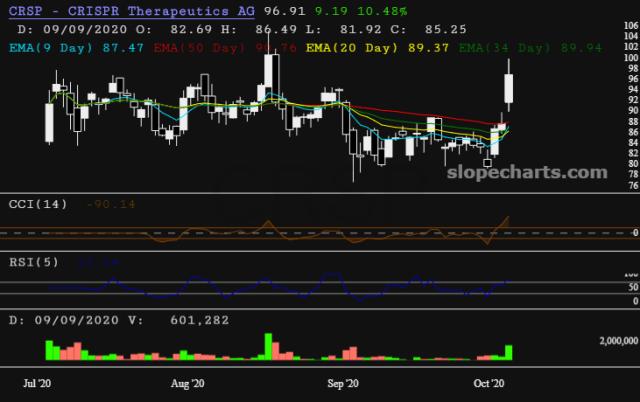Click the tallest green volume bar

[267, 346]
